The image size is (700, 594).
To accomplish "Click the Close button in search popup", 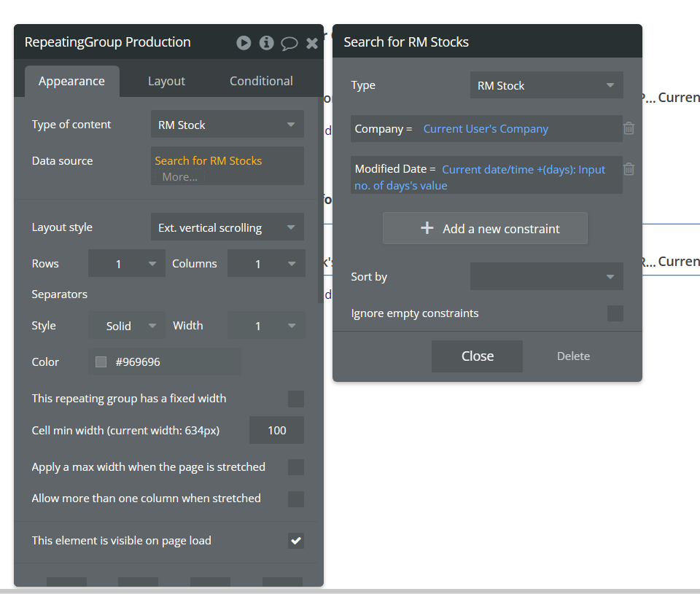I will coord(477,356).
